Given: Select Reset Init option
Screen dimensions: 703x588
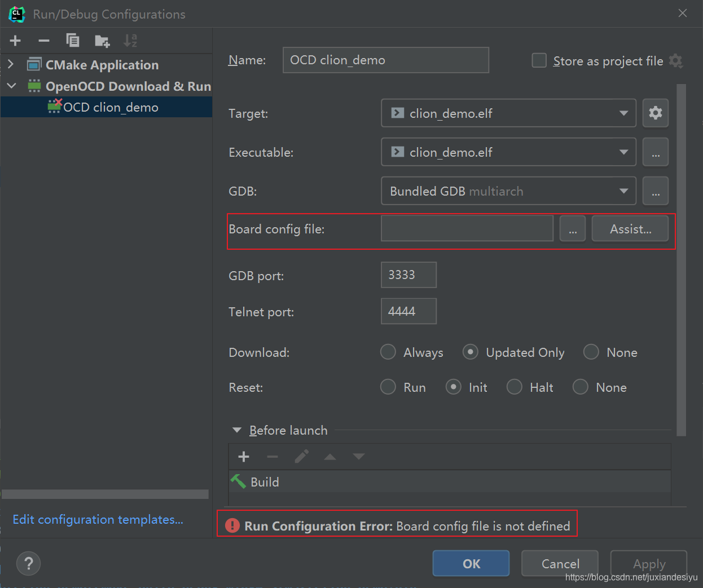Looking at the screenshot, I should (454, 387).
